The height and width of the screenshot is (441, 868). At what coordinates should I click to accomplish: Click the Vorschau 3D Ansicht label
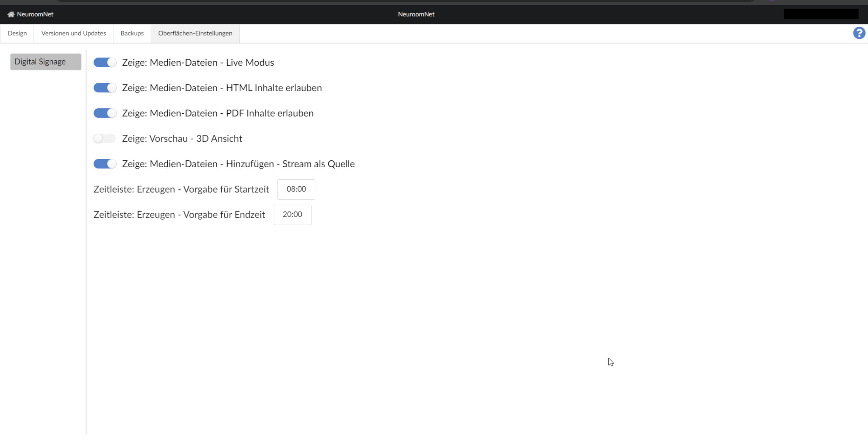point(182,139)
